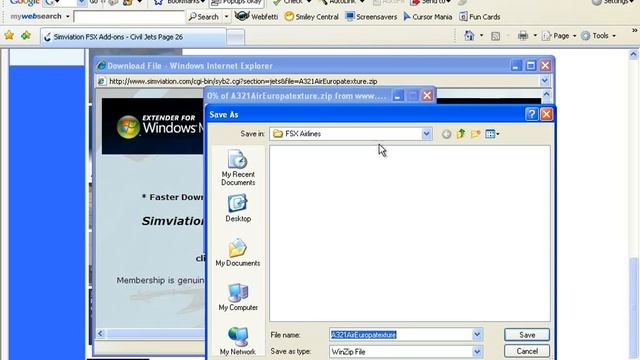
Task: Click the empty file list area
Action: pyautogui.click(x=409, y=233)
